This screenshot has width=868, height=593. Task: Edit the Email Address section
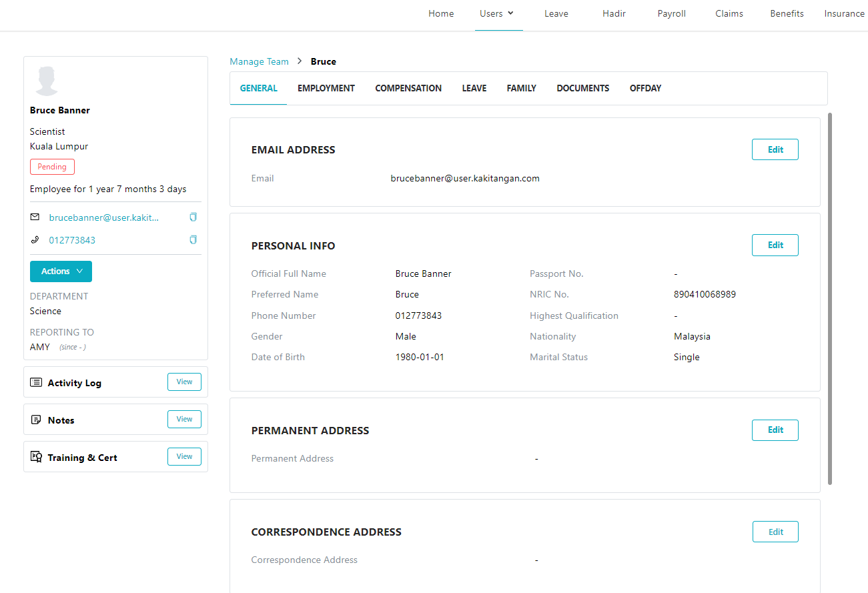coord(775,149)
